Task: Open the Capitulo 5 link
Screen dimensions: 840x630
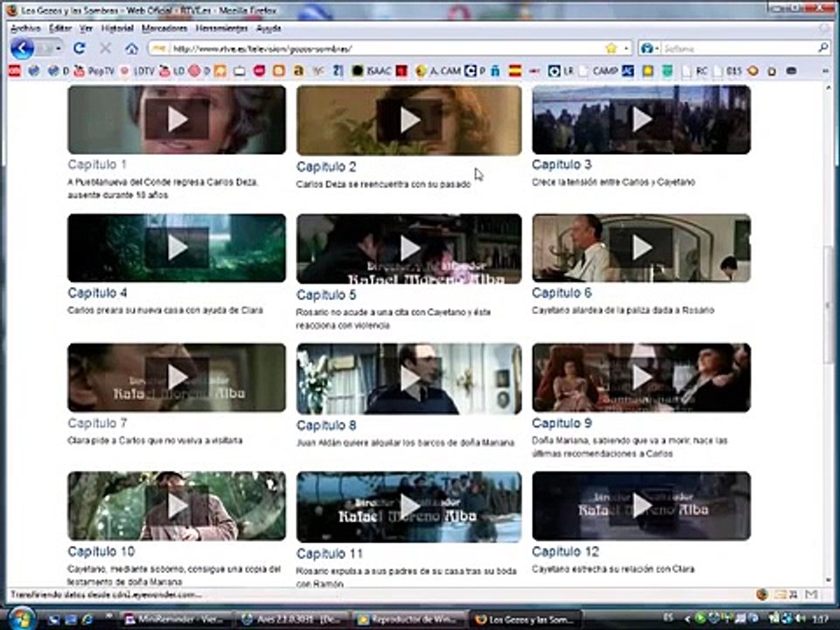Action: click(x=326, y=295)
